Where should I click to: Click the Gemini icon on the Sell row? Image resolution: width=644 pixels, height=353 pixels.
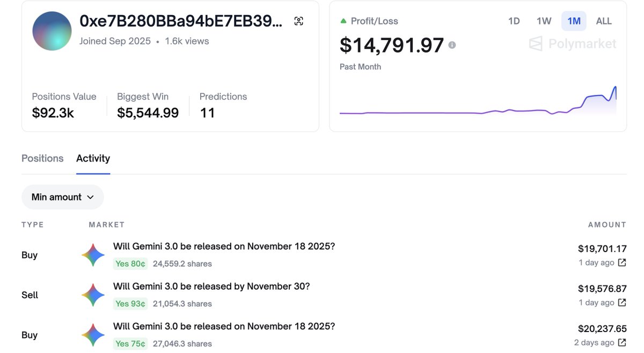coord(93,295)
